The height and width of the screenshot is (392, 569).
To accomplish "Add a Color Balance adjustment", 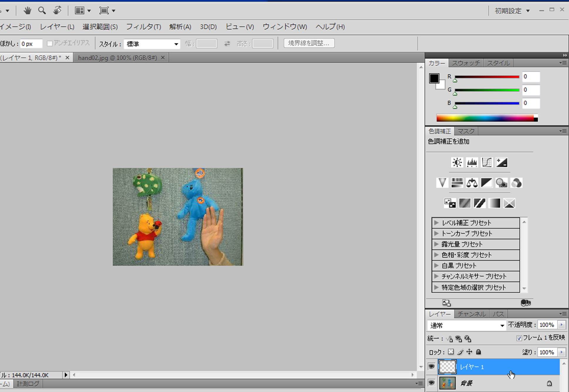I will pyautogui.click(x=472, y=183).
